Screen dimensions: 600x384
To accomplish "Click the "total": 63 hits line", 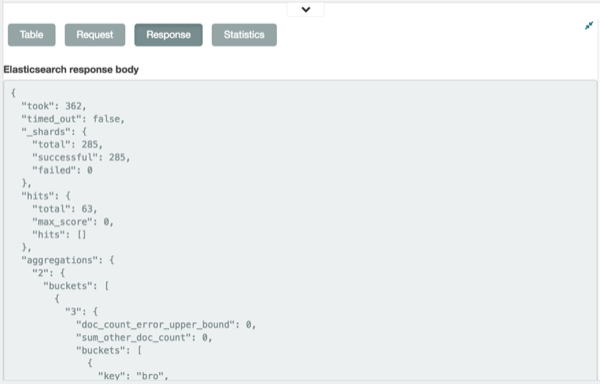I will [x=65, y=209].
